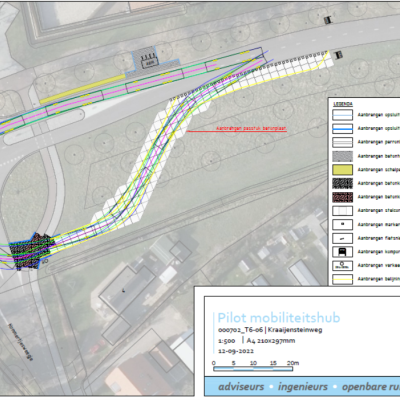Click the white tile-grid legend swatch
400x400 pixels.
(342, 211)
